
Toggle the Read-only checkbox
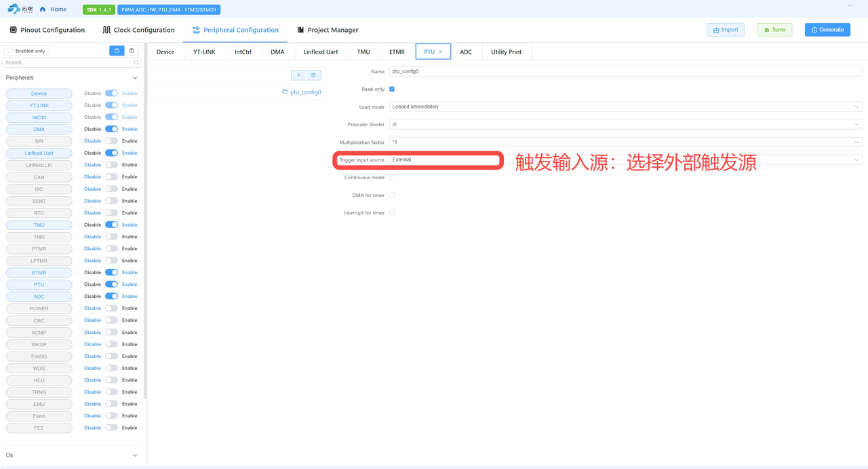point(392,89)
